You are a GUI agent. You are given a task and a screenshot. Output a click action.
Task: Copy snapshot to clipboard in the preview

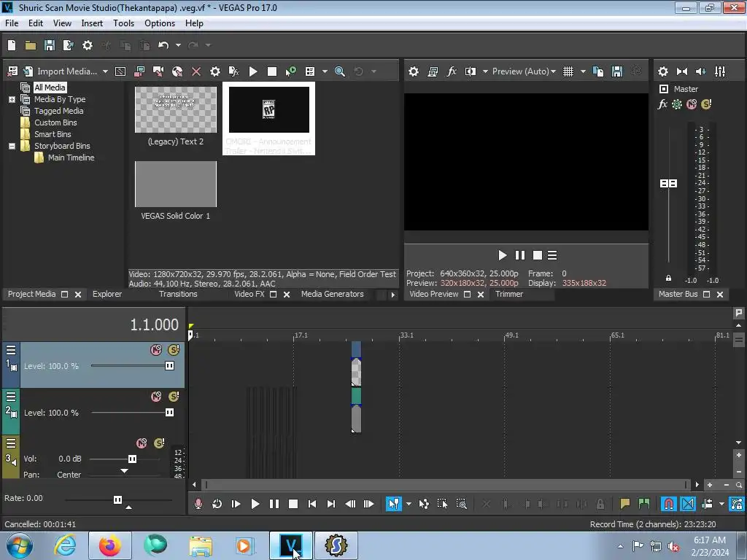[598, 71]
